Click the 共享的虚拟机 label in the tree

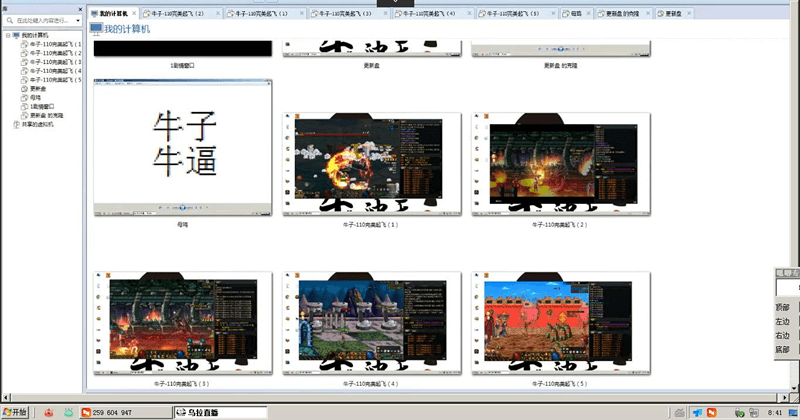click(37, 125)
